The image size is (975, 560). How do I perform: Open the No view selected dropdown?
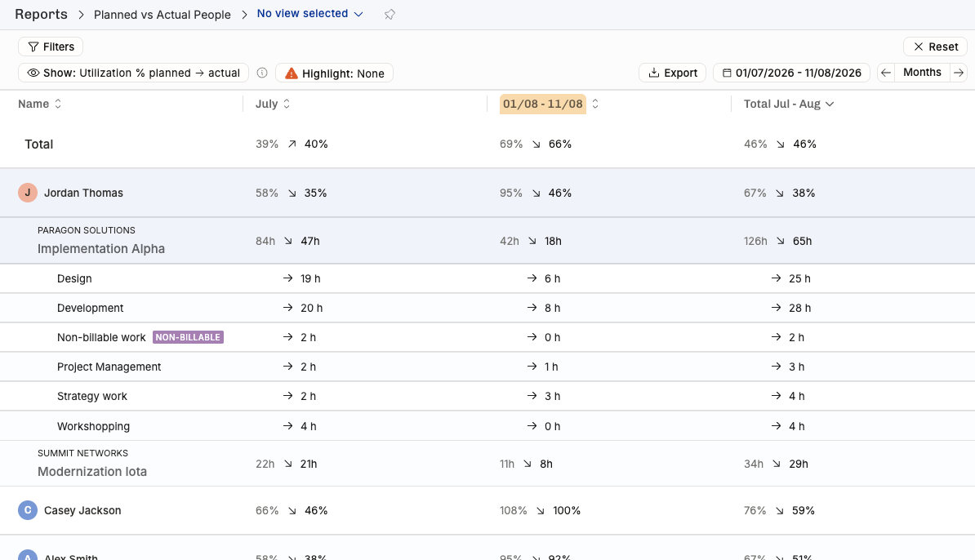click(309, 14)
